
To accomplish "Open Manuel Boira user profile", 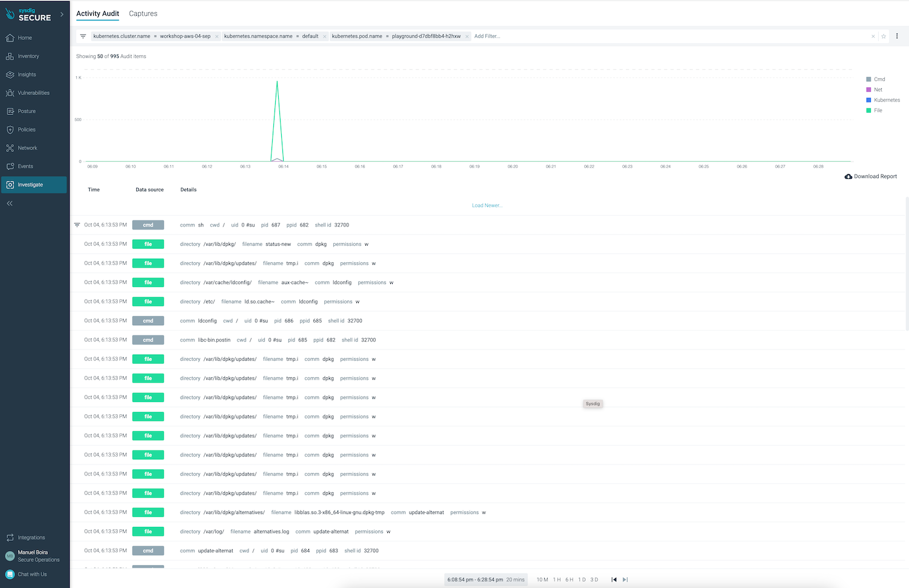I will tap(34, 556).
